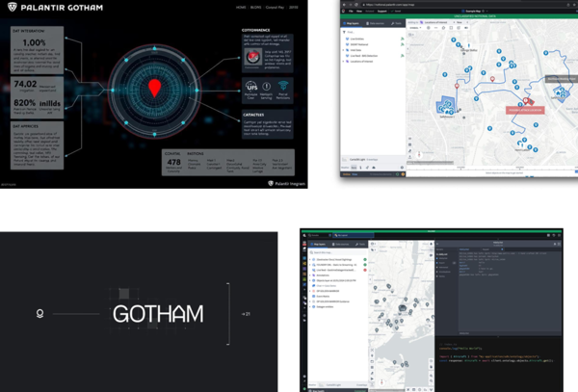Click the green live icon beside Live feed row

[402, 56]
